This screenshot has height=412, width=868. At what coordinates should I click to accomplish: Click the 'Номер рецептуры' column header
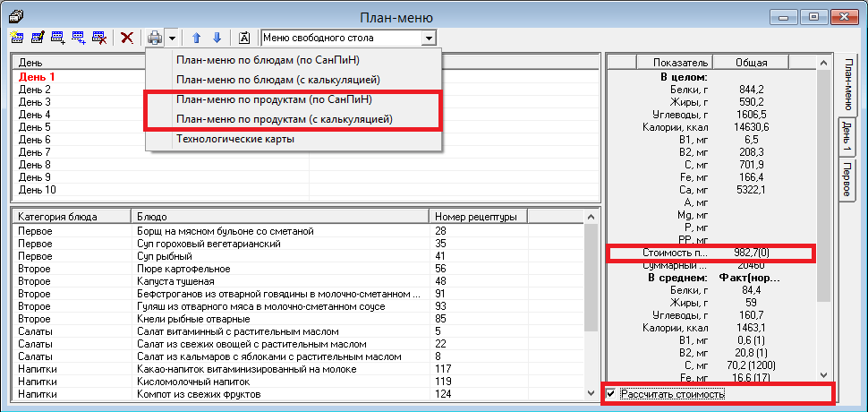pyautogui.click(x=478, y=216)
